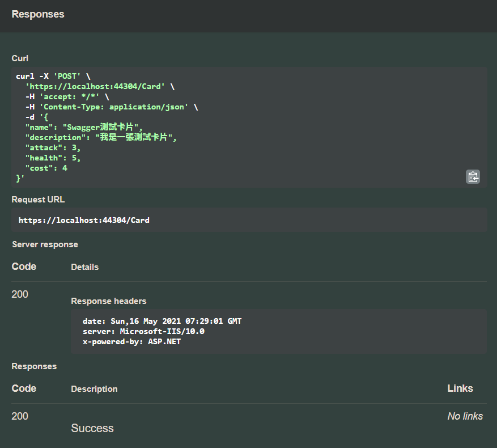
Task: Click the "health": 5 line
Action: [x=53, y=158]
